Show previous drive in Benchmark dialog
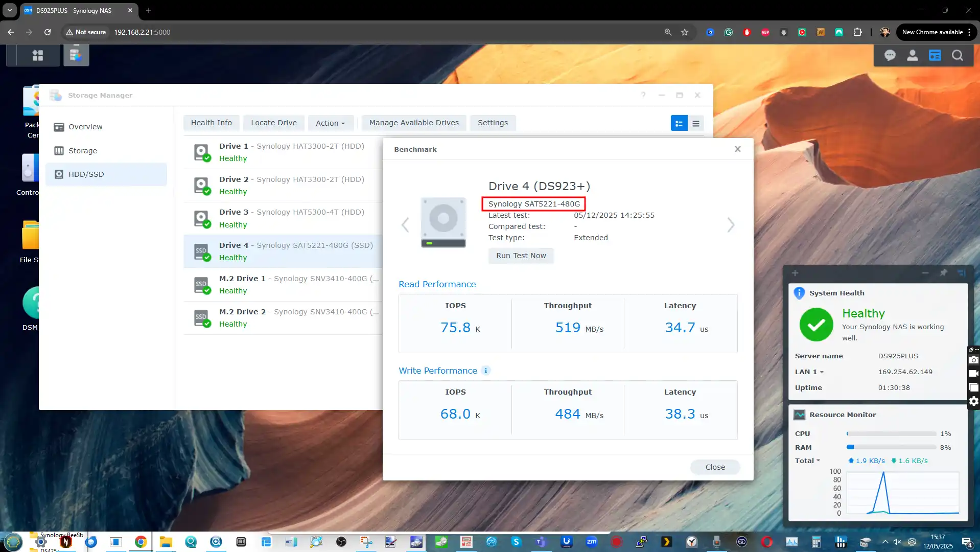The height and width of the screenshot is (552, 980). pos(405,225)
